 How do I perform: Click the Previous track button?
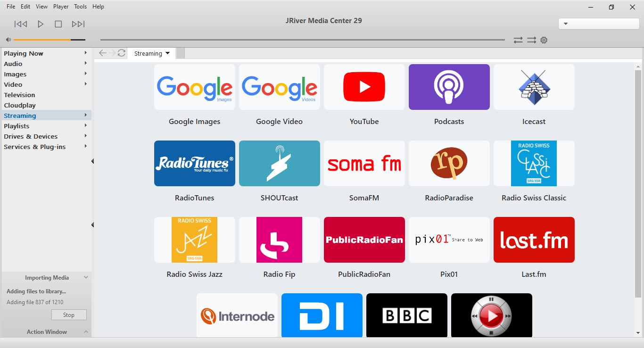tap(21, 24)
